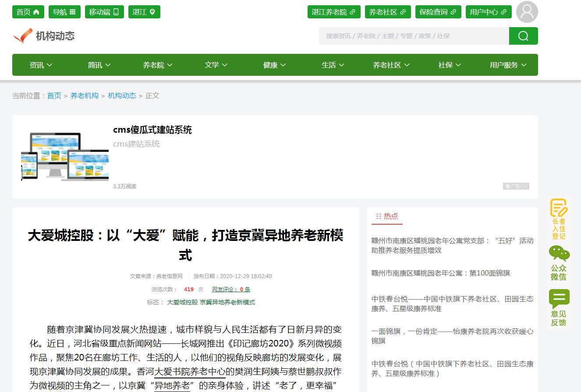Click the 广告 ad label icon
The width and height of the screenshot is (581, 392).
[513, 186]
